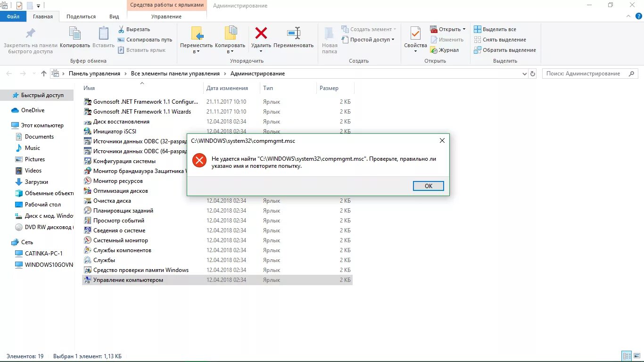The width and height of the screenshot is (644, 362).
Task: Click the Свойства checkmark icon
Action: click(x=415, y=33)
